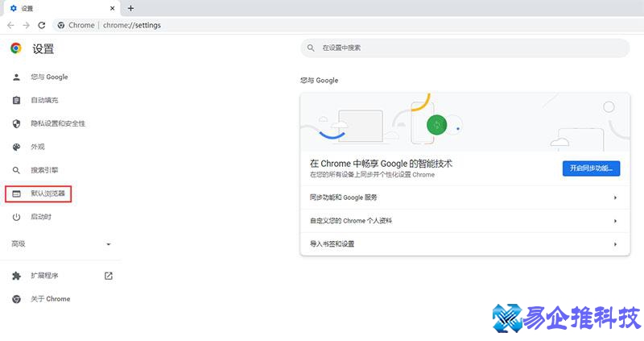Click the browser back arrow
This screenshot has height=341, width=644.
click(10, 25)
